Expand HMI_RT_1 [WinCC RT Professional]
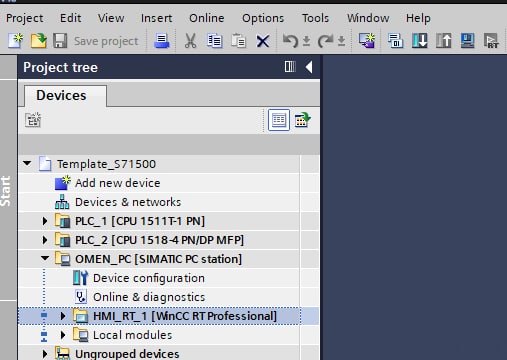The height and width of the screenshot is (360, 507). [x=63, y=316]
